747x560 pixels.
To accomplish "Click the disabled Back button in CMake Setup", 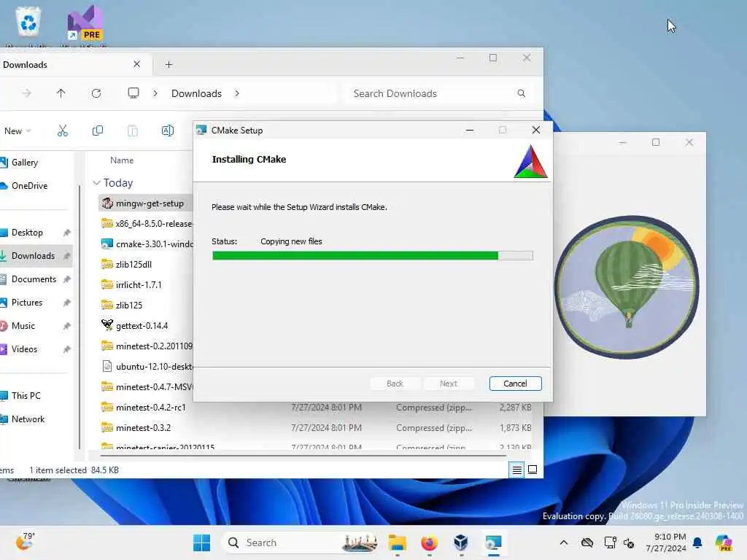I will pos(395,384).
